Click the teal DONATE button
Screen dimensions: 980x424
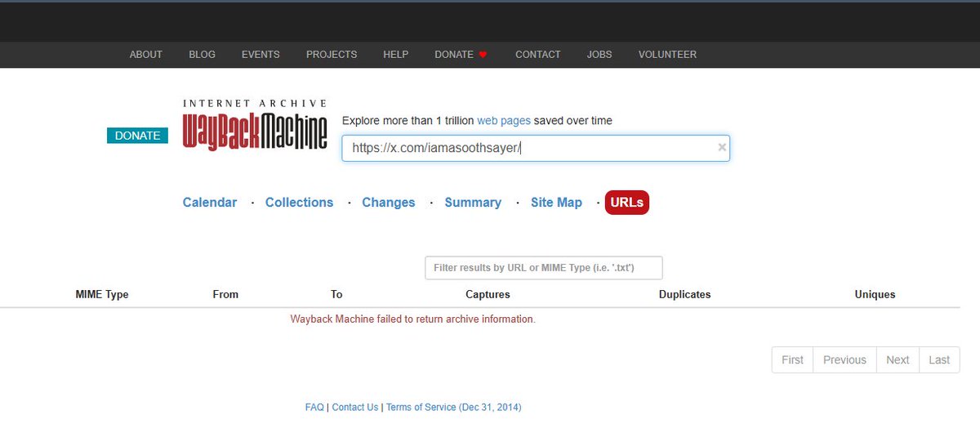[x=137, y=136]
